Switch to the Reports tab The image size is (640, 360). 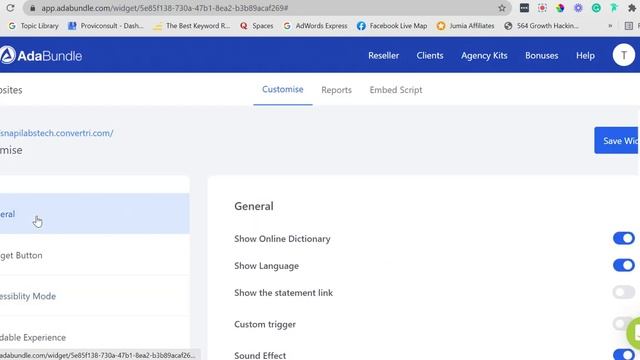[336, 90]
